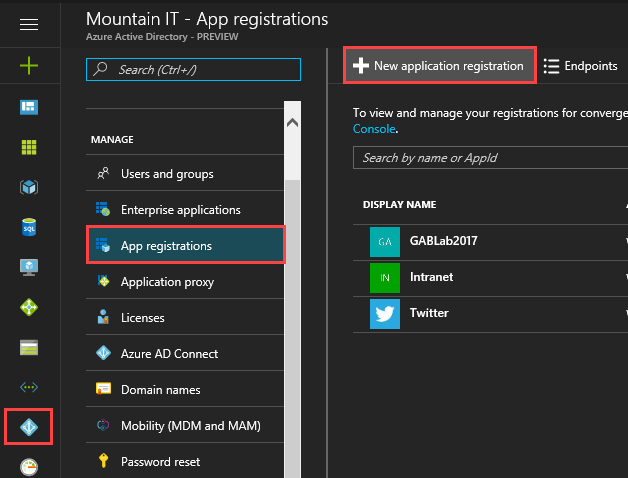Screen dimensions: 628x478
Task: Click the green plus New resource icon
Action: tap(29, 66)
